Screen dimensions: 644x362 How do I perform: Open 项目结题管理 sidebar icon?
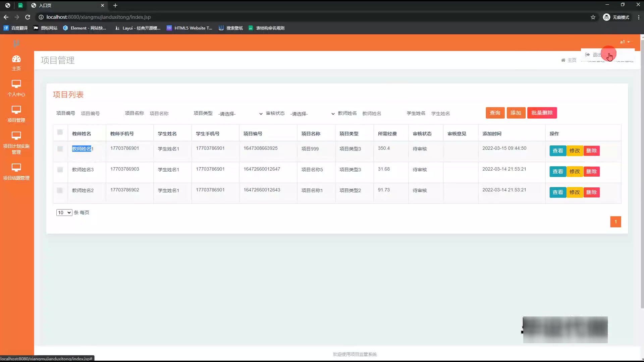(x=16, y=167)
